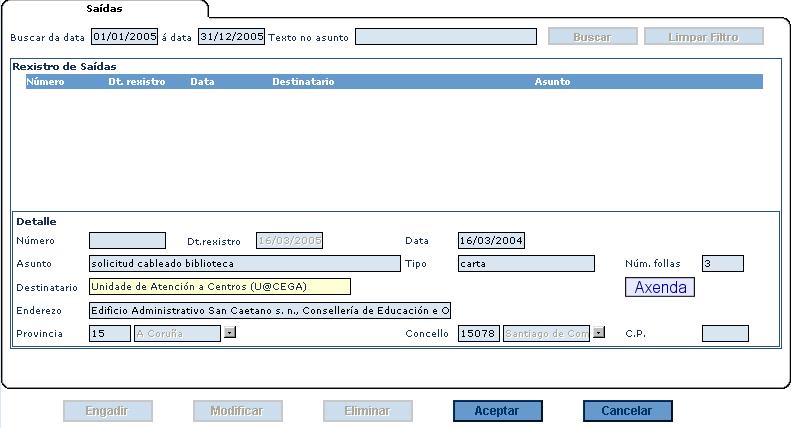Click the Aceptar button
Screen dimensions: 791x428
[x=497, y=411]
